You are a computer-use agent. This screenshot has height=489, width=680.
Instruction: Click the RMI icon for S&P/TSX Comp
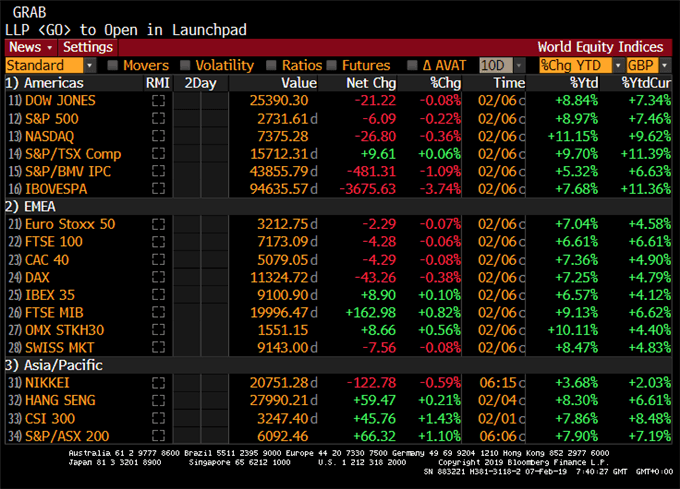pos(158,153)
